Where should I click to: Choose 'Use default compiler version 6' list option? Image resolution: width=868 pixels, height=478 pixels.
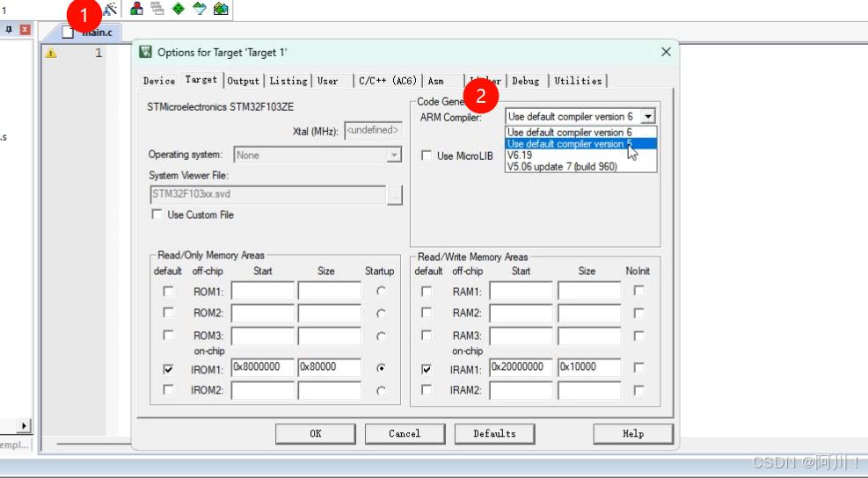click(x=580, y=132)
